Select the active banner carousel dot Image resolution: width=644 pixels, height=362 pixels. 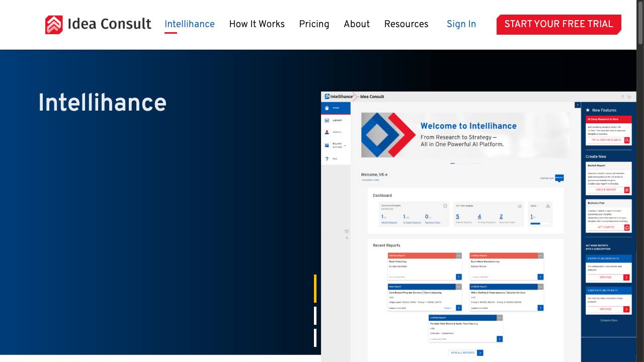pos(453,163)
